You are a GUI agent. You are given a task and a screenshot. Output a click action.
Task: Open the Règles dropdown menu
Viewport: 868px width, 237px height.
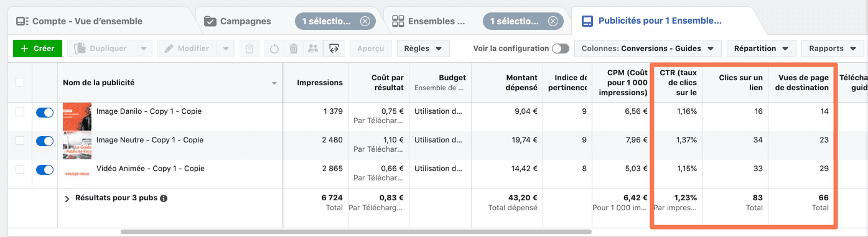point(422,49)
